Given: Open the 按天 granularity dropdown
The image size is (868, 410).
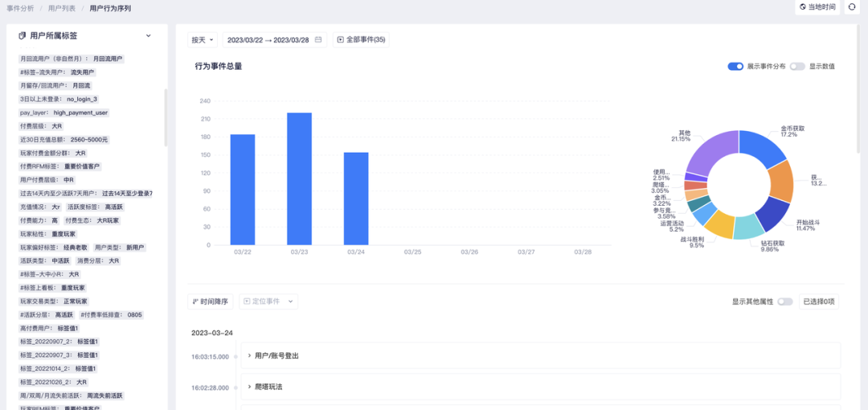Looking at the screenshot, I should click(202, 40).
